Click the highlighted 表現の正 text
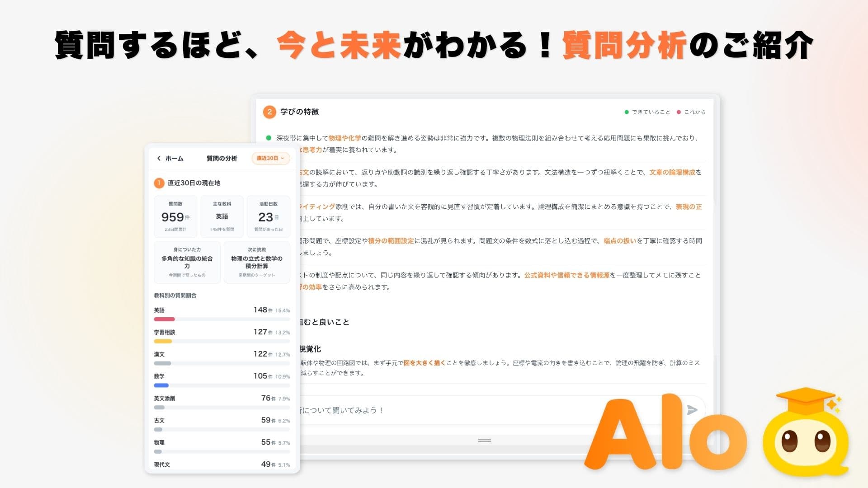 (x=689, y=207)
